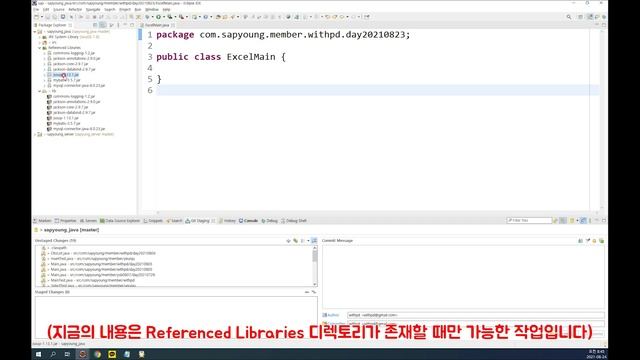Click Add all files to index icon

point(296,241)
